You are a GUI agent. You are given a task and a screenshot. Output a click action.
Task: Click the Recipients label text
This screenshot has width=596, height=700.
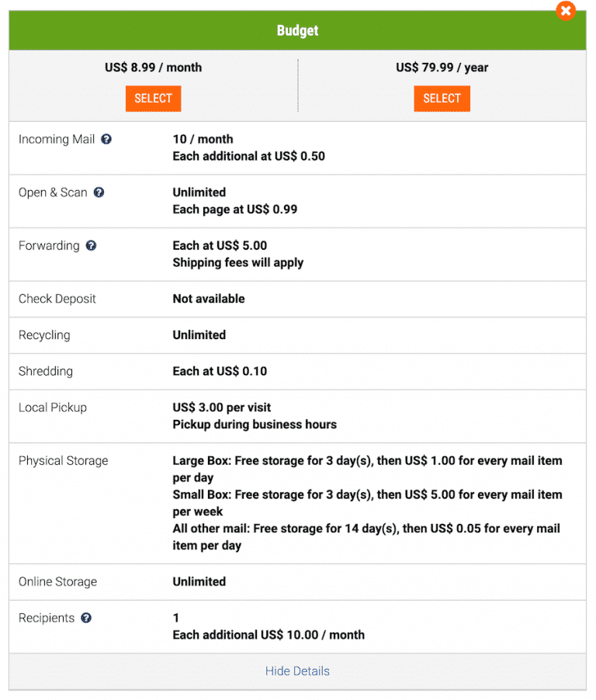(x=47, y=619)
